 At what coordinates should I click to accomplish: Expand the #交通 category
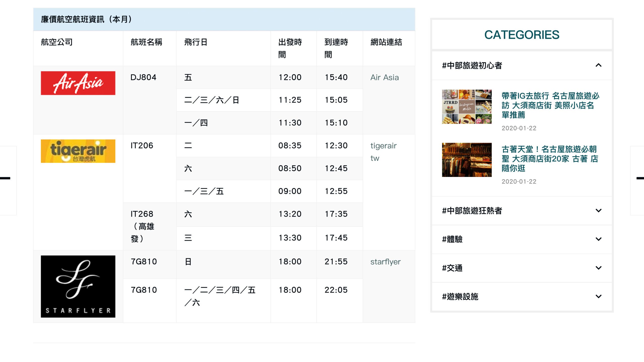tap(522, 268)
